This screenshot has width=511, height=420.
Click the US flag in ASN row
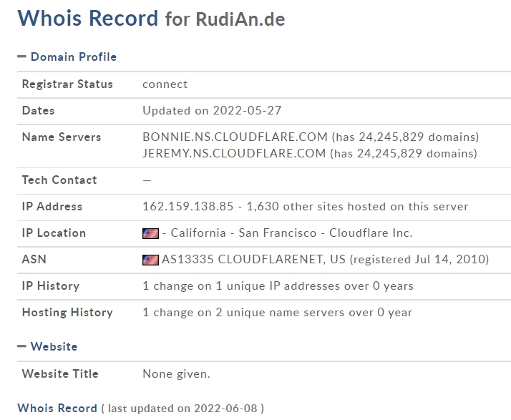pyautogui.click(x=150, y=260)
